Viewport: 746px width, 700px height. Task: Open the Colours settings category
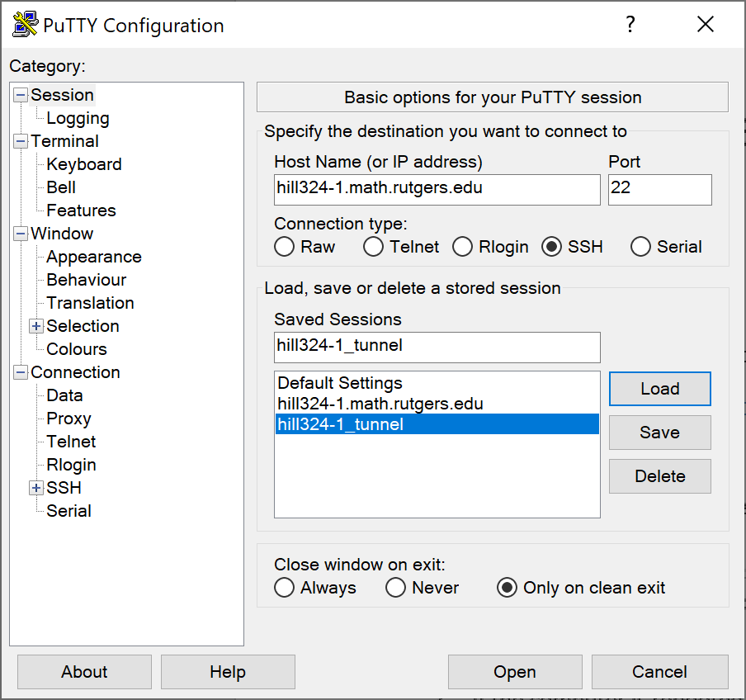77,349
